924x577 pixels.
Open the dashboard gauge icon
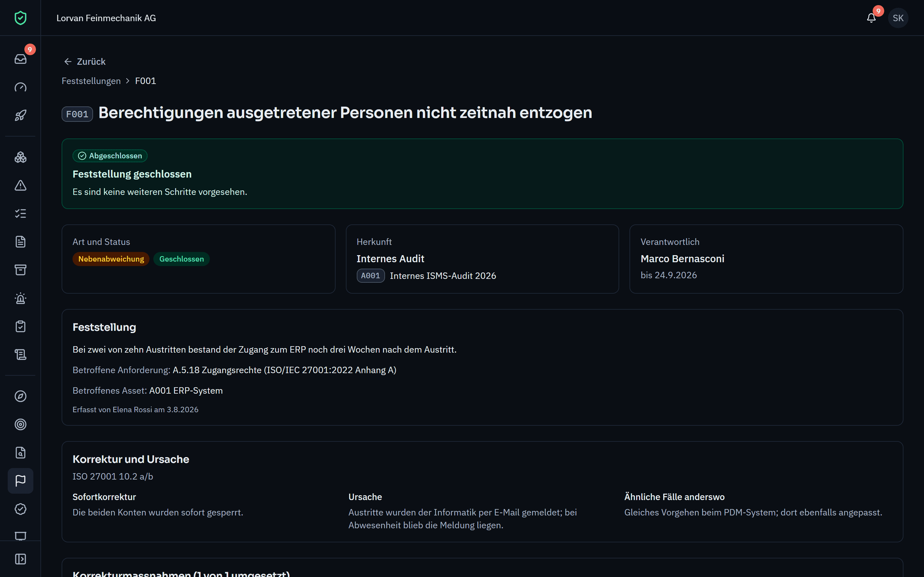[x=20, y=87]
